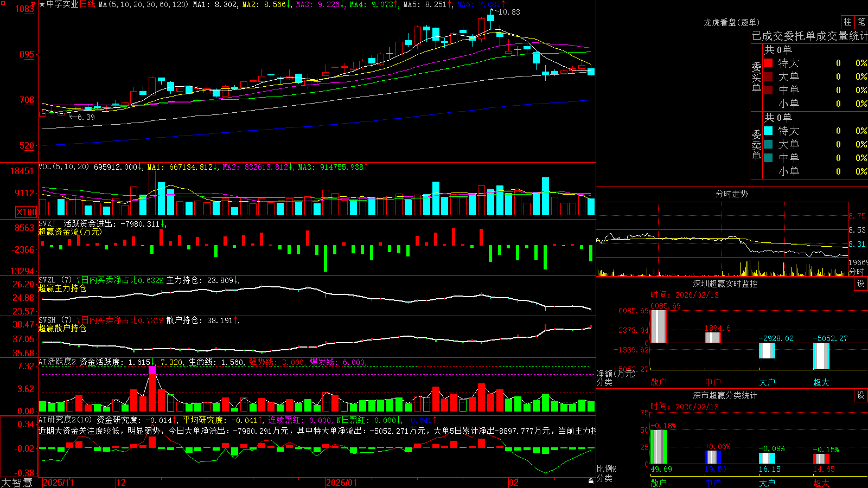Click the 生命线: 1.560 readout

[216, 362]
